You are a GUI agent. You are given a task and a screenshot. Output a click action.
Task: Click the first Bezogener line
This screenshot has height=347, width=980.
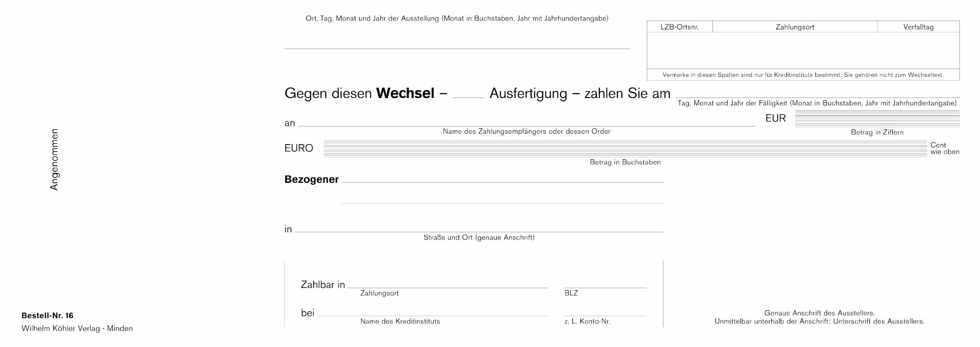502,182
